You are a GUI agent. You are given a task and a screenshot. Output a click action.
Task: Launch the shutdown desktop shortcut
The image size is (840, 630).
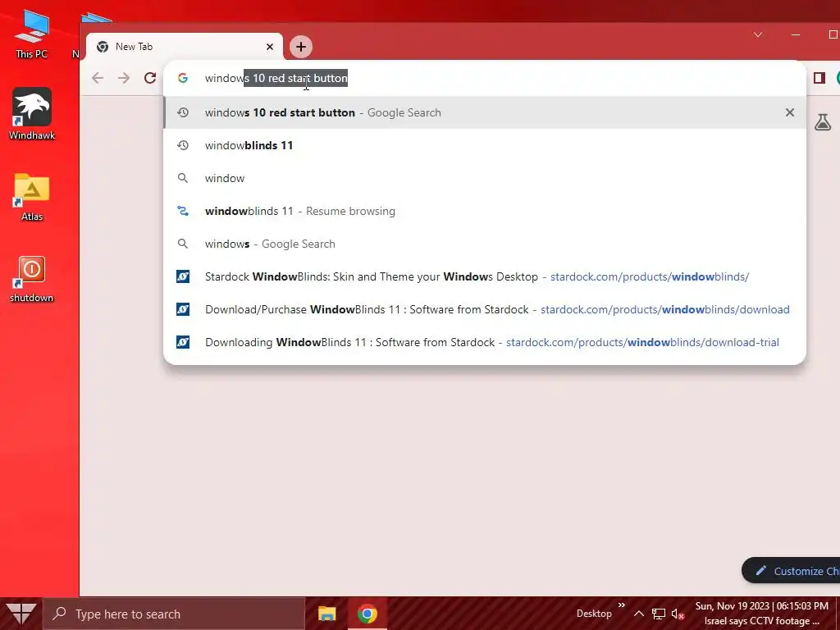(32, 279)
